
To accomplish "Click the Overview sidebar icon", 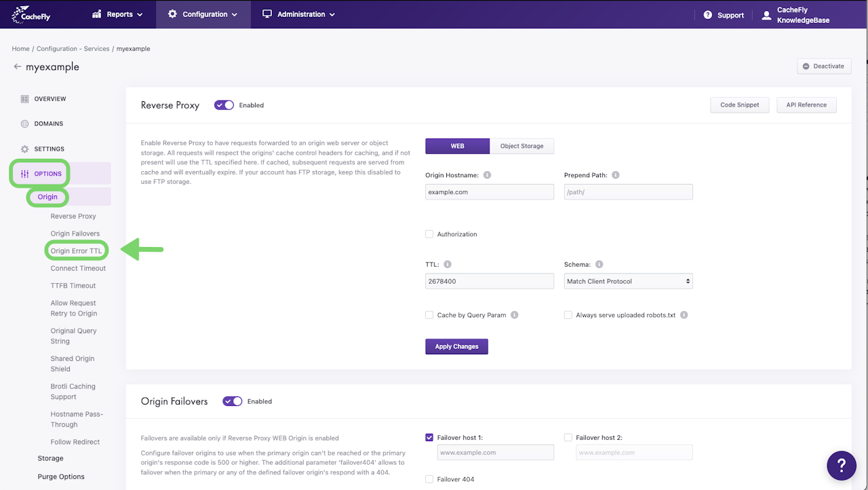I will click(25, 99).
